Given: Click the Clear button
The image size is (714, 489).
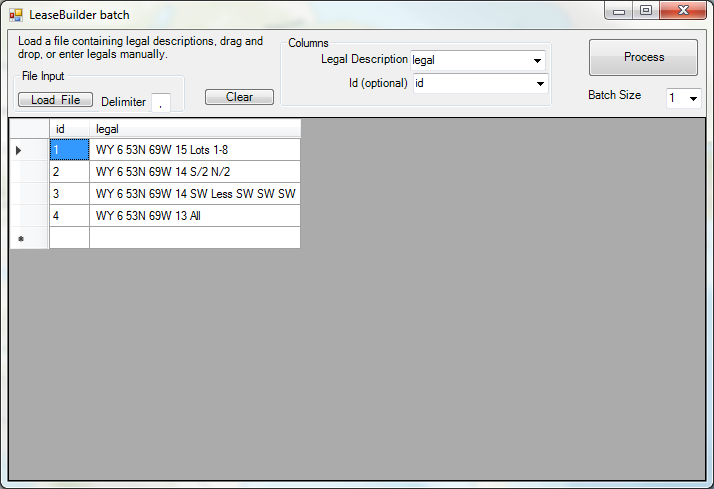Looking at the screenshot, I should 239,97.
